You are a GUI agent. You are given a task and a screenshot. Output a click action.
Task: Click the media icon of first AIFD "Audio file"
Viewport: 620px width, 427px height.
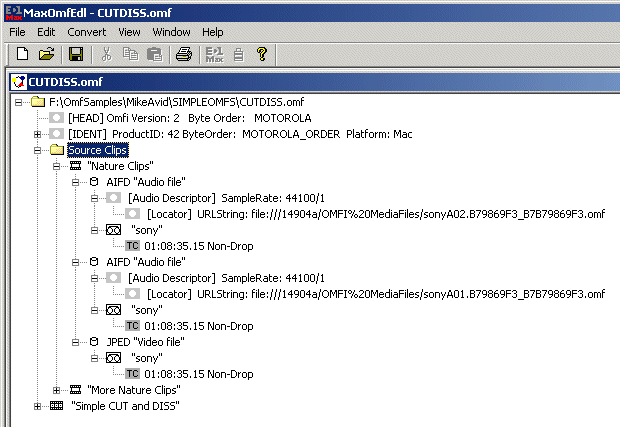click(94, 182)
